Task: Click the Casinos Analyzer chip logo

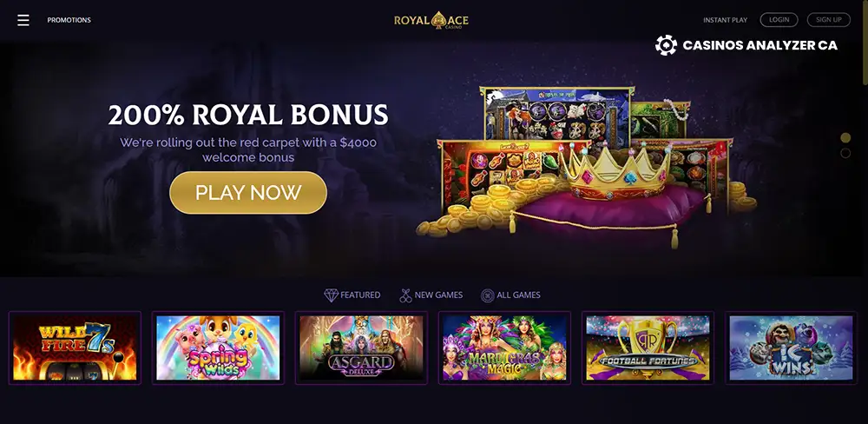Action: [666, 45]
